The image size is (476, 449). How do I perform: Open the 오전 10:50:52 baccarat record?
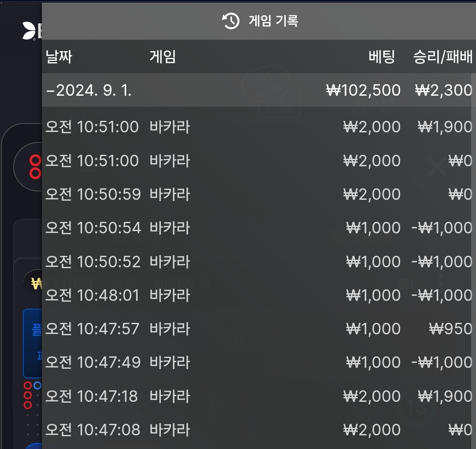(x=259, y=262)
